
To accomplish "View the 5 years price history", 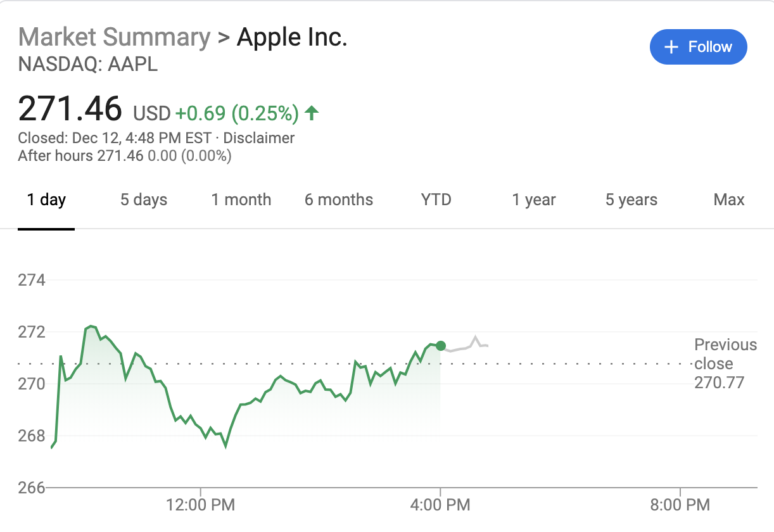I will [631, 199].
